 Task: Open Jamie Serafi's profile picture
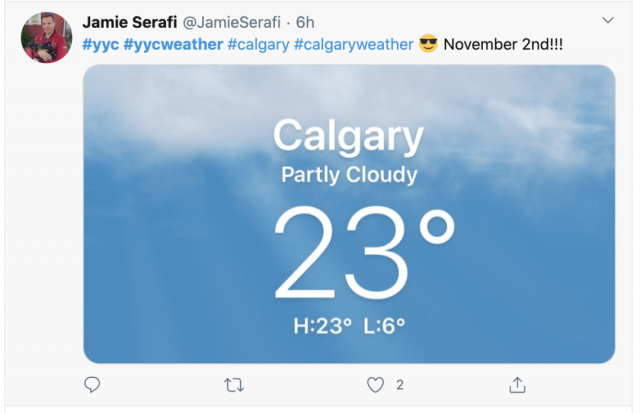[47, 38]
